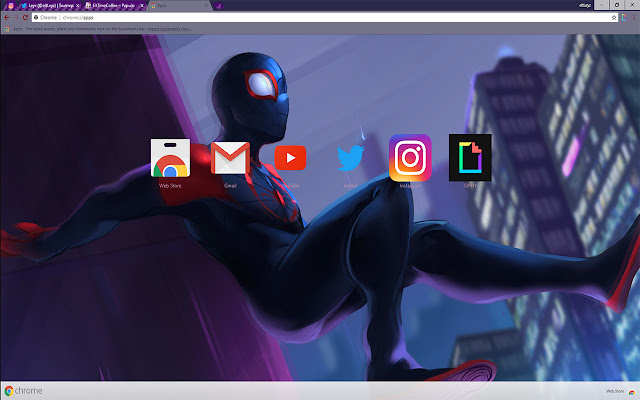Click the Gmail label under its icon
Viewport: 640px width, 400px height.
(x=230, y=186)
